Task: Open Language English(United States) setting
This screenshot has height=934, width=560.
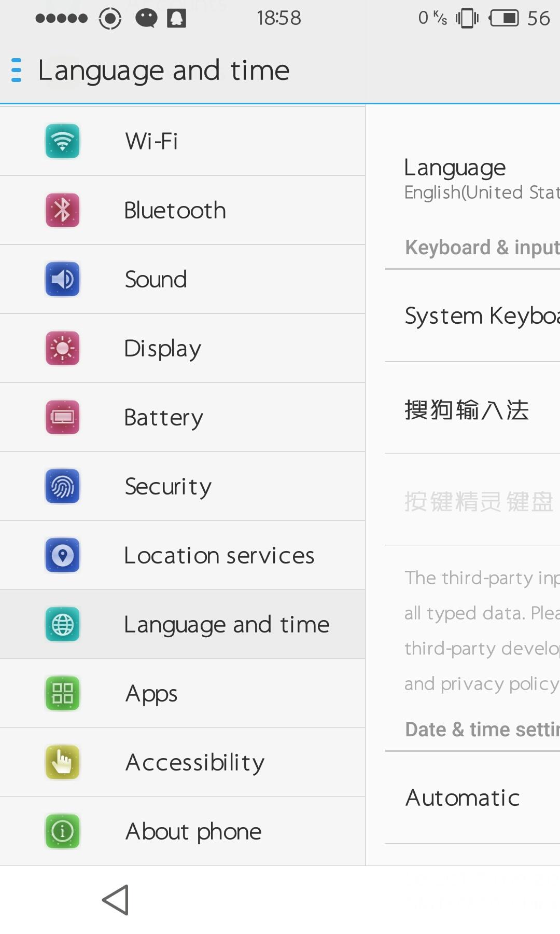Action: click(x=472, y=178)
